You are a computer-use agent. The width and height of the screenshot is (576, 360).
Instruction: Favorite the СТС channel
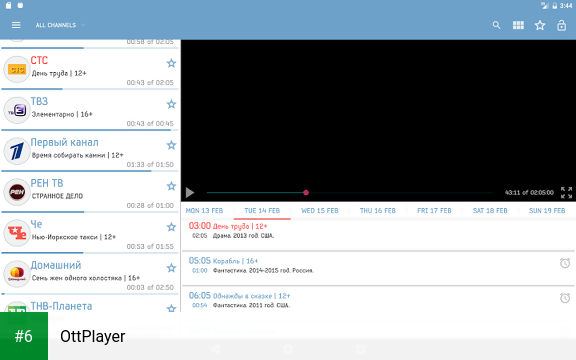tap(171, 63)
